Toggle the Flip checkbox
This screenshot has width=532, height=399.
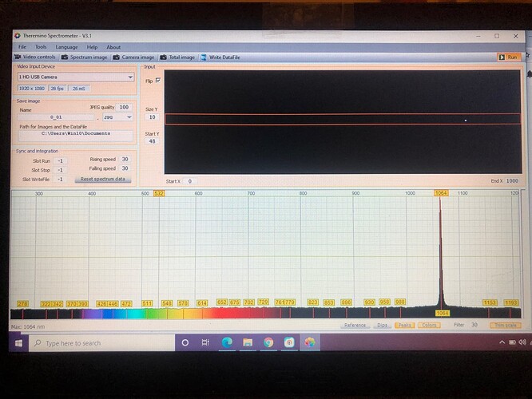click(x=158, y=81)
